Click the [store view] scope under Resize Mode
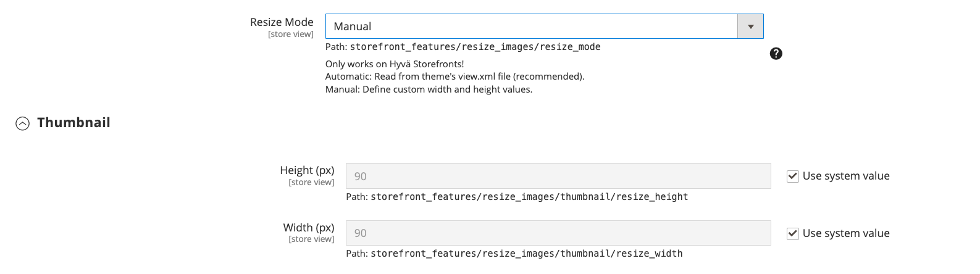 (x=290, y=35)
